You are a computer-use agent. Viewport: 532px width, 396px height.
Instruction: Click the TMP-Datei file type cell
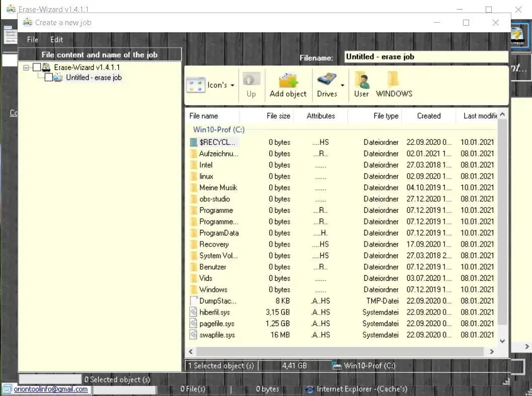[382, 301]
